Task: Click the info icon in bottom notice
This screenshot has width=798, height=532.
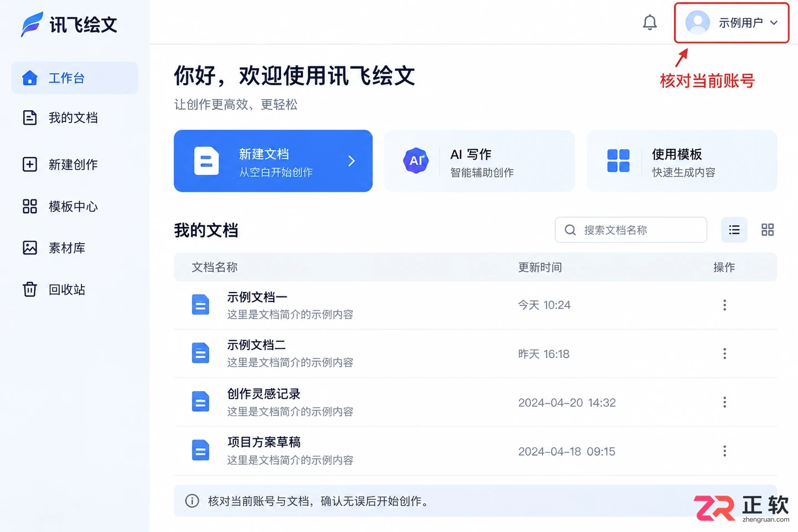Action: click(x=192, y=501)
